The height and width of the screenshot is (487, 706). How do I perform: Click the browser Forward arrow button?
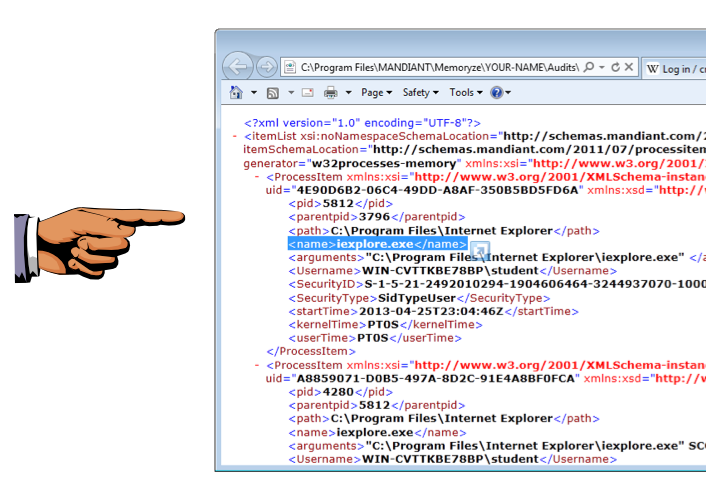click(x=267, y=67)
